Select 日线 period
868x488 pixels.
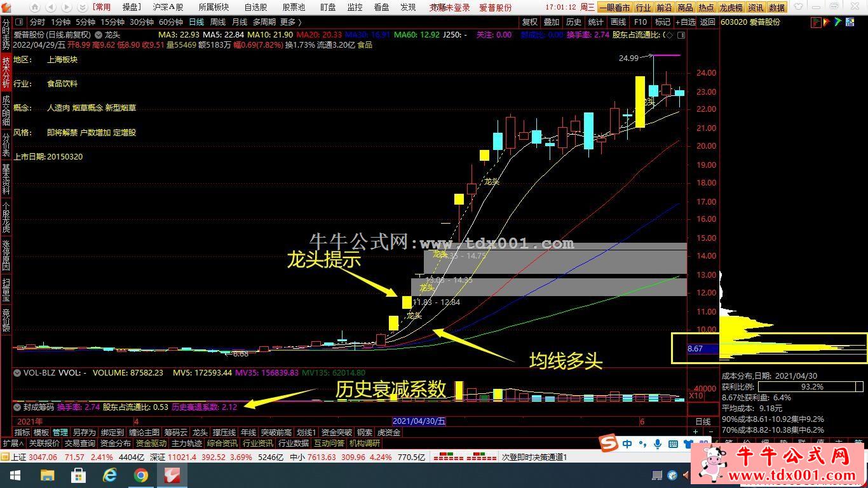196,22
